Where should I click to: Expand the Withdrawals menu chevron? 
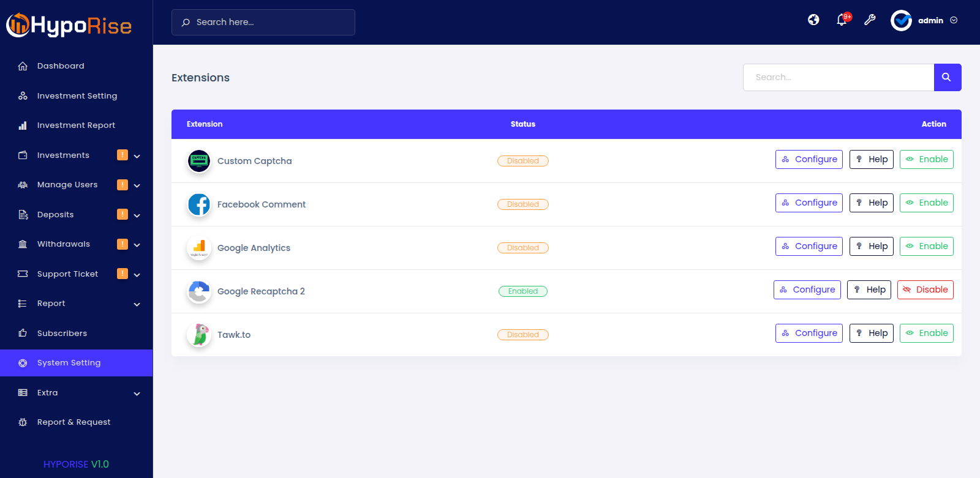tap(137, 245)
